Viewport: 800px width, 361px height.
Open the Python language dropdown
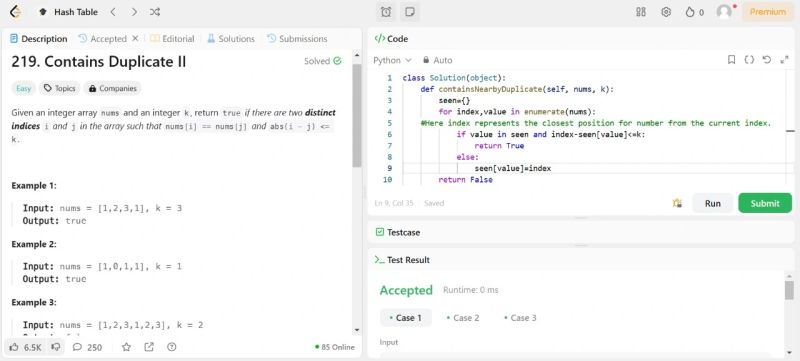(x=392, y=60)
